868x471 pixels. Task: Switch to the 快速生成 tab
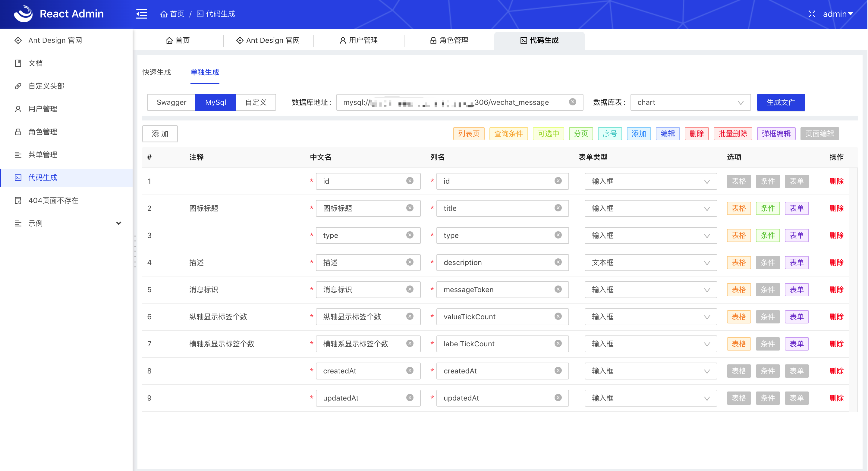(x=157, y=72)
